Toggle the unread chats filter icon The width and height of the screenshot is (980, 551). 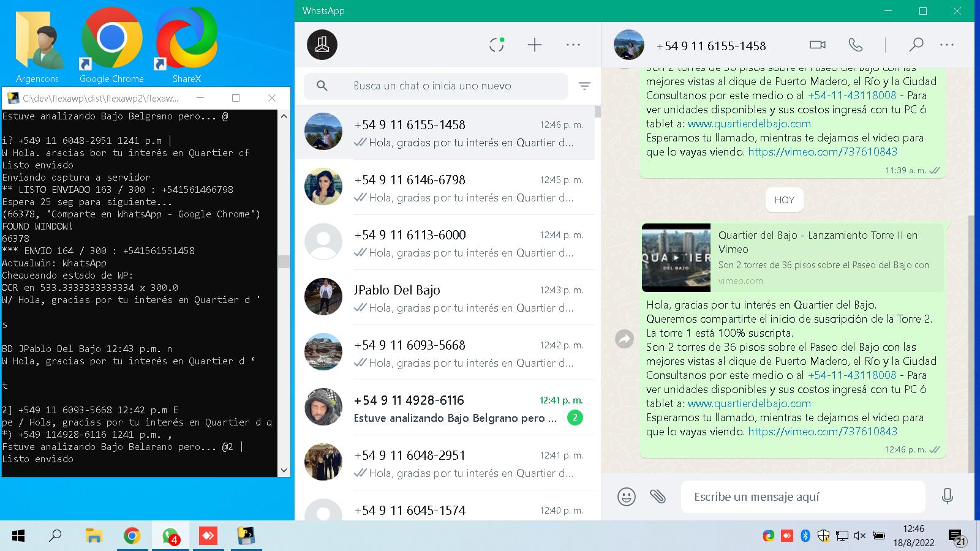point(584,86)
